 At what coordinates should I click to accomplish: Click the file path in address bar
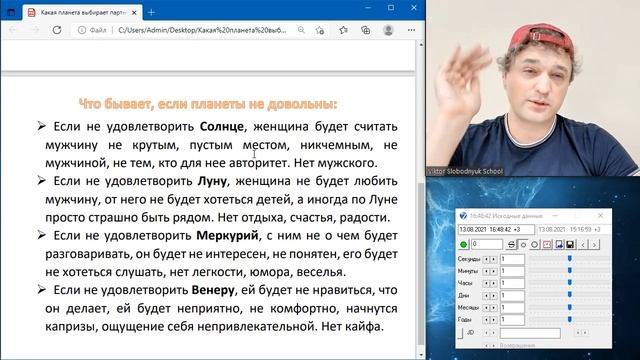[x=202, y=30]
